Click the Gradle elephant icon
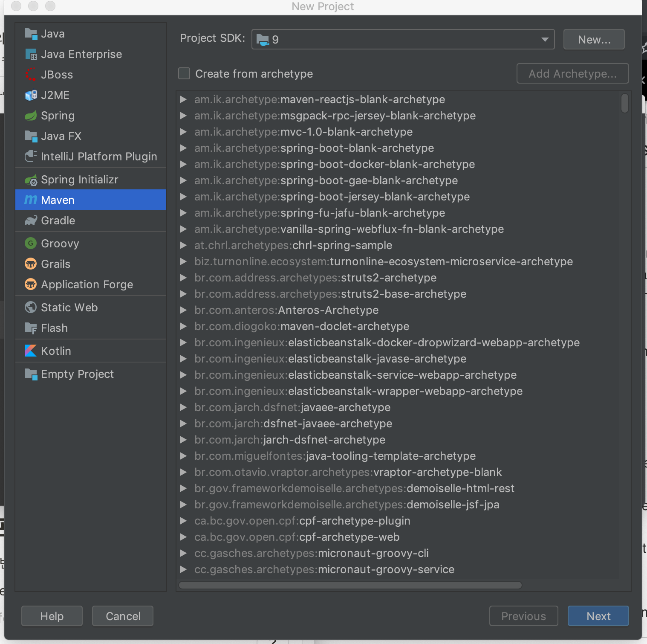The image size is (647, 644). tap(31, 220)
